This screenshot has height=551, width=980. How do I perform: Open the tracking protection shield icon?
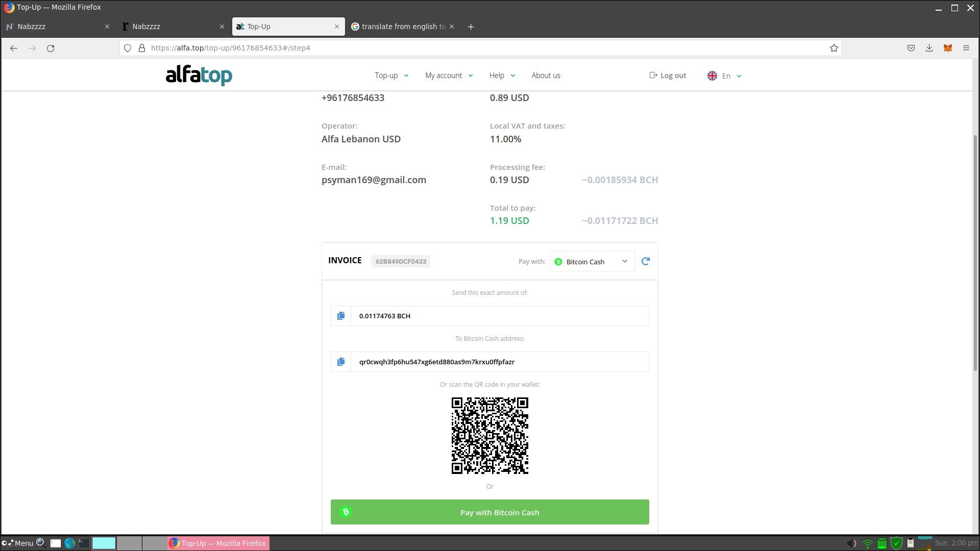(128, 48)
